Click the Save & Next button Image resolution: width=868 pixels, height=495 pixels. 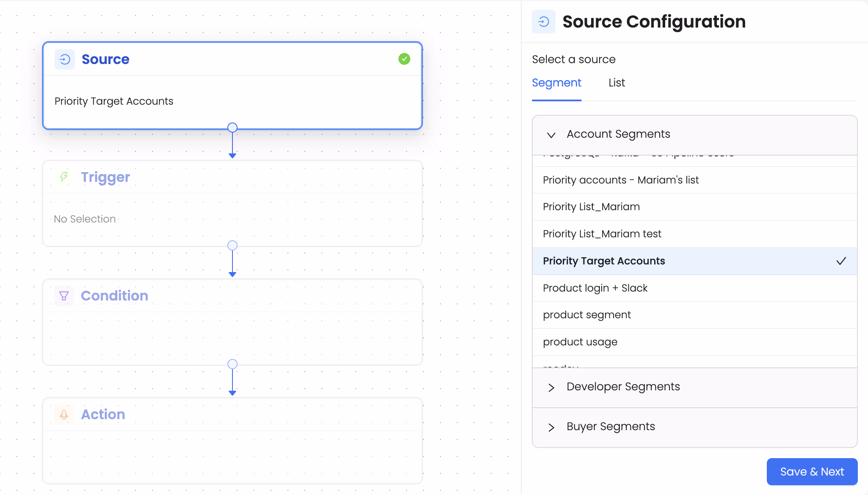point(812,471)
